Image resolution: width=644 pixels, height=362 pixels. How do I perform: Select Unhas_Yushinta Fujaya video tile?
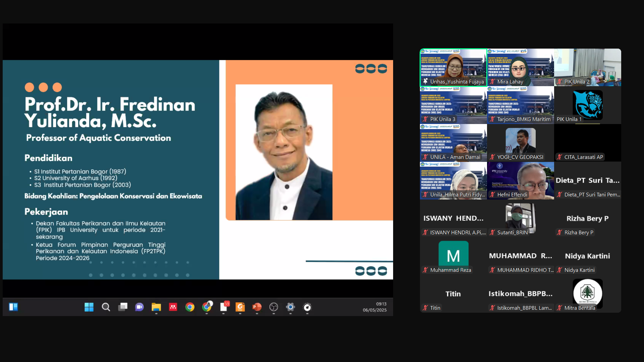tap(453, 67)
